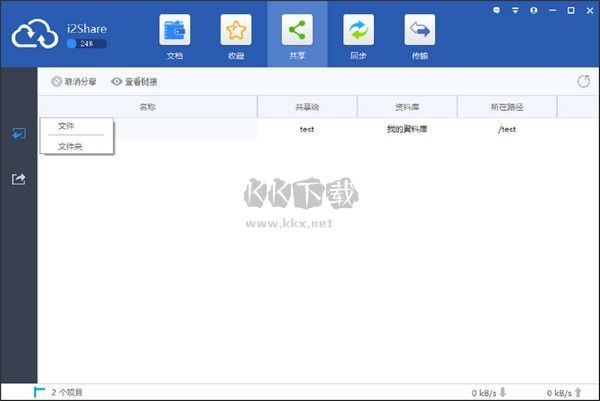This screenshot has height=401, width=600.
Task: Select the shared row with path /test
Action: point(400,129)
